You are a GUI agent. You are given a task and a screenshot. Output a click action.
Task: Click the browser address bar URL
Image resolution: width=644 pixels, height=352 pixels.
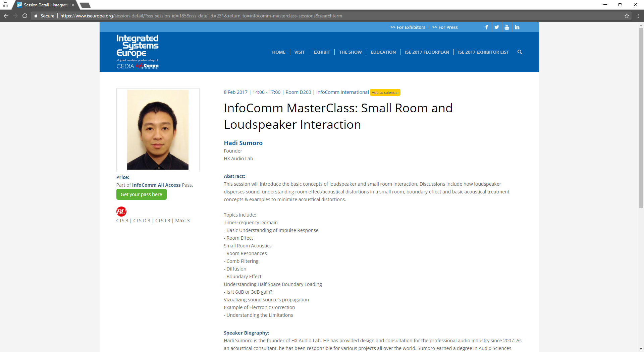click(x=201, y=16)
